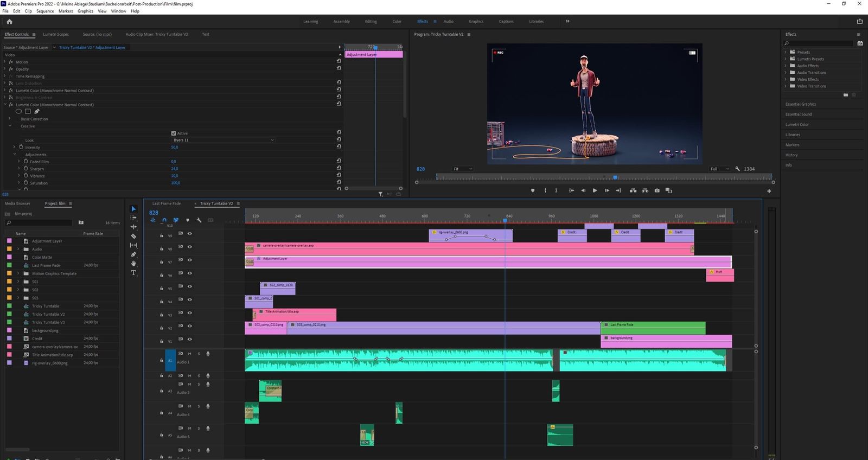Open Timeline display settings wrench
This screenshot has height=460, width=868.
199,220
